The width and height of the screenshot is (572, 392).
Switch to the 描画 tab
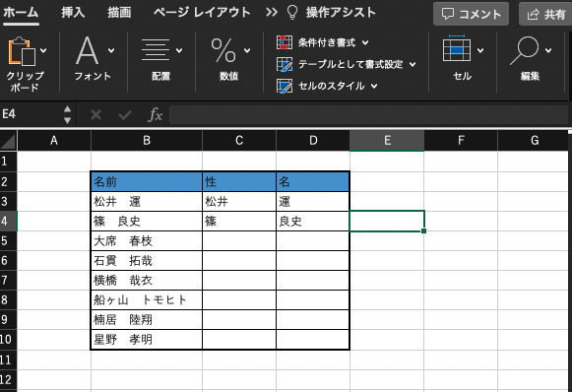119,13
